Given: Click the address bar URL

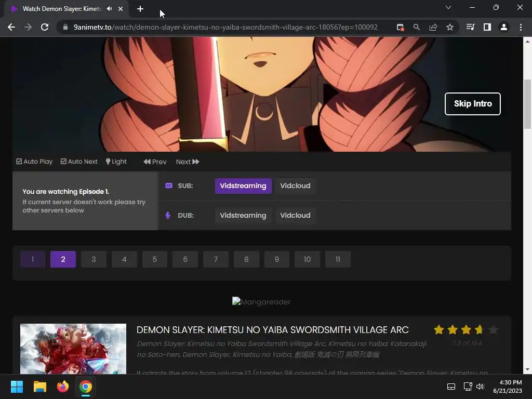Looking at the screenshot, I should pos(225,27).
